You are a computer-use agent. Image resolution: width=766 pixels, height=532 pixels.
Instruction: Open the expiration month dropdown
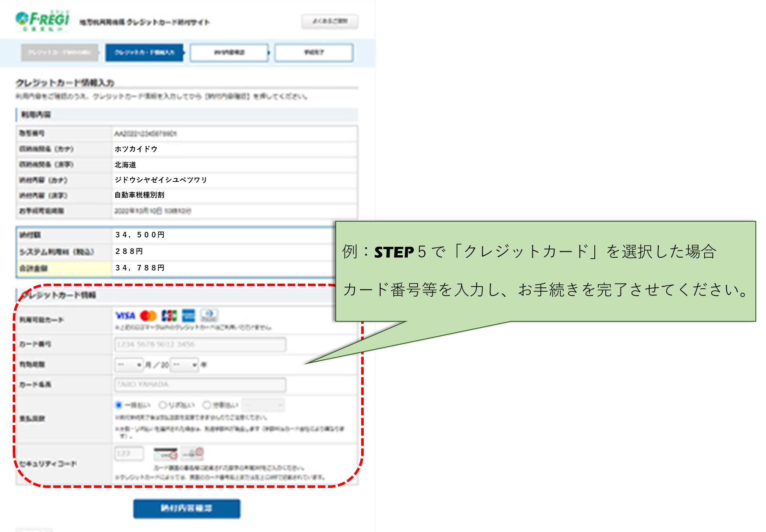point(129,365)
